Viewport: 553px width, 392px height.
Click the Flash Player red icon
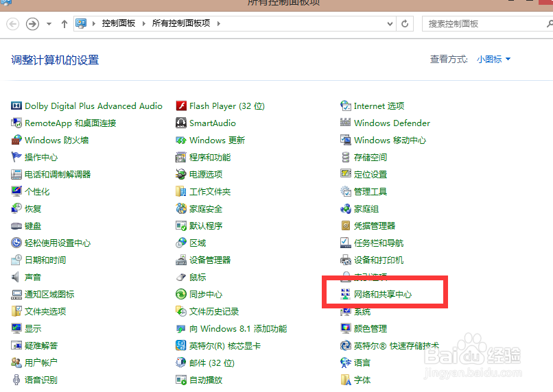point(181,106)
